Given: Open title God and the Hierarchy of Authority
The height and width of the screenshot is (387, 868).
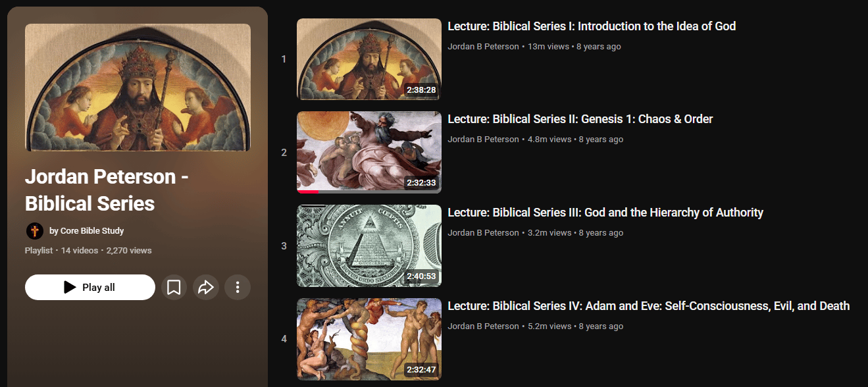Looking at the screenshot, I should [x=605, y=213].
